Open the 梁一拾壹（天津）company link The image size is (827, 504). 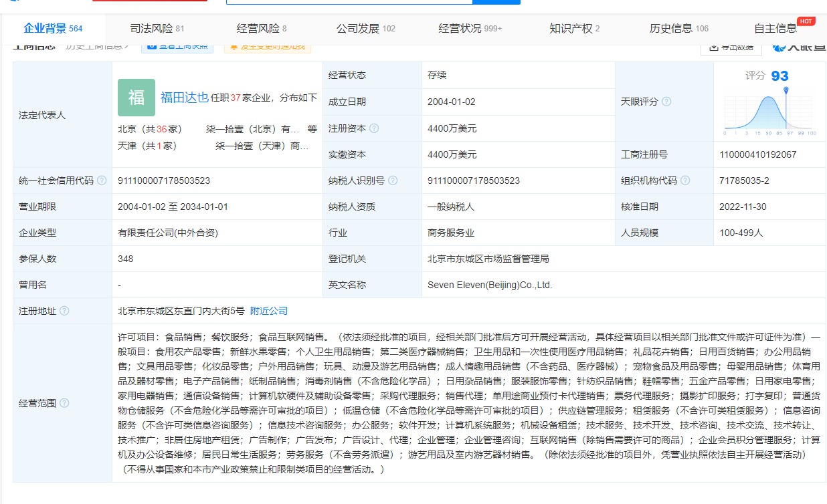[x=262, y=145]
